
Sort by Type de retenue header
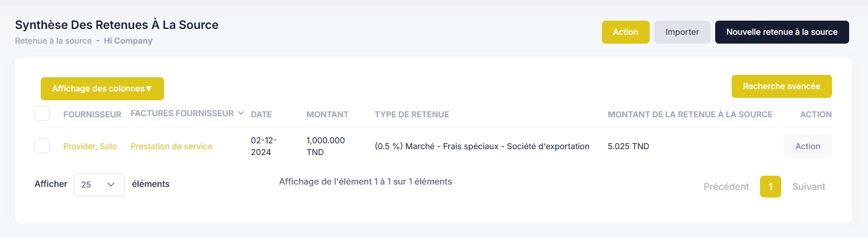(x=412, y=114)
